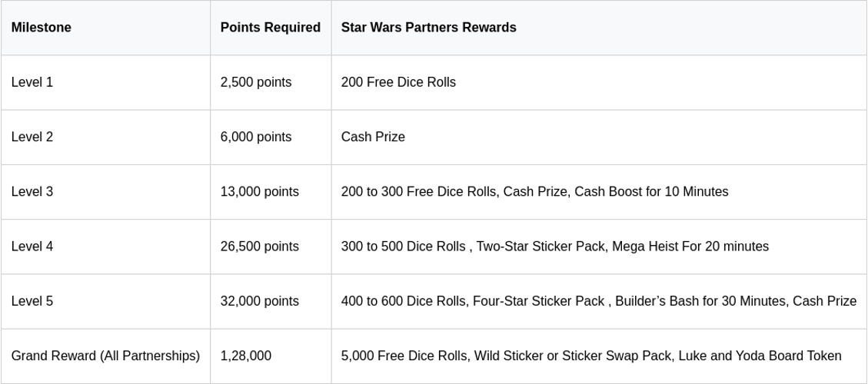
Task: Click the Star Wars Partners Rewards header
Action: point(428,28)
